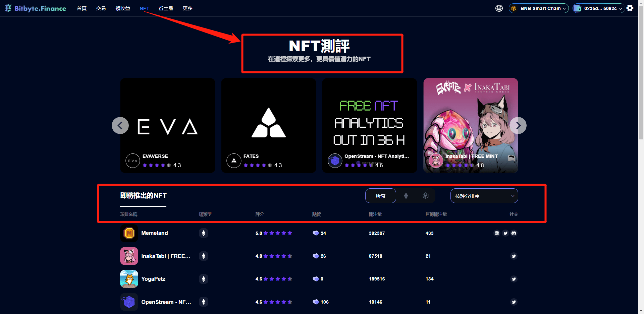
Task: Open the settings gear icon
Action: [x=630, y=8]
